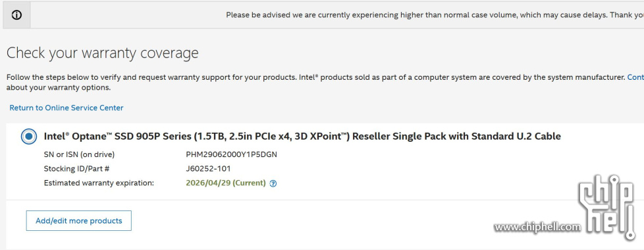Click the info icon in the notice banner
The width and height of the screenshot is (644, 250).
[x=16, y=15]
